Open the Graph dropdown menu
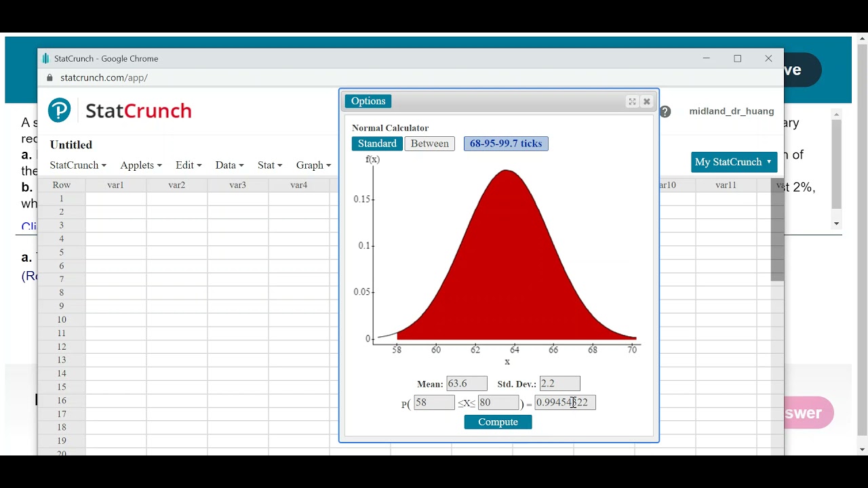 [x=313, y=165]
